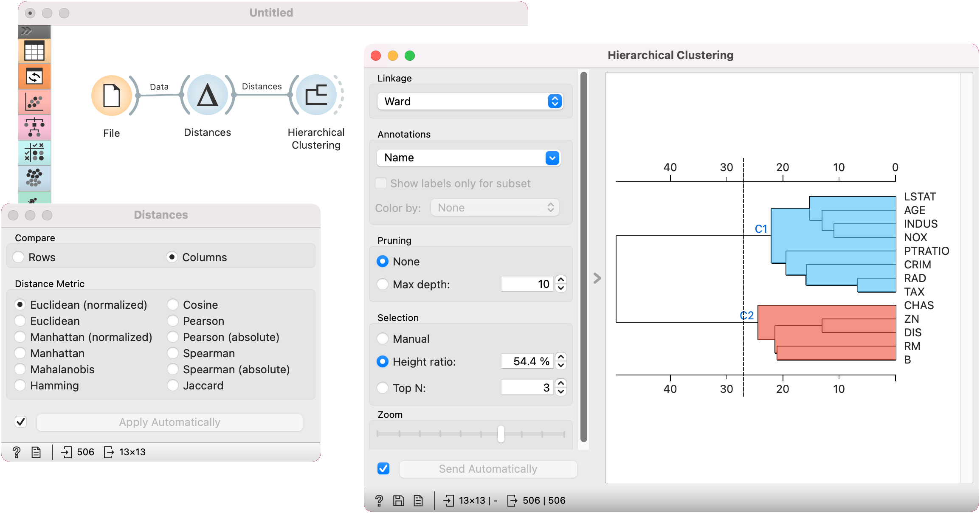Expand the Name annotations dropdown
Viewport: 980px width, 513px height.
tap(468, 158)
